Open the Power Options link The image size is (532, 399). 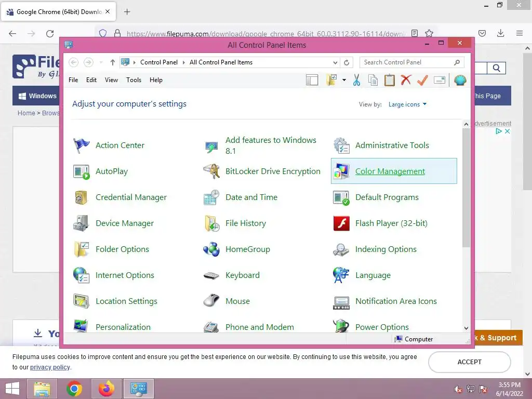tap(382, 327)
